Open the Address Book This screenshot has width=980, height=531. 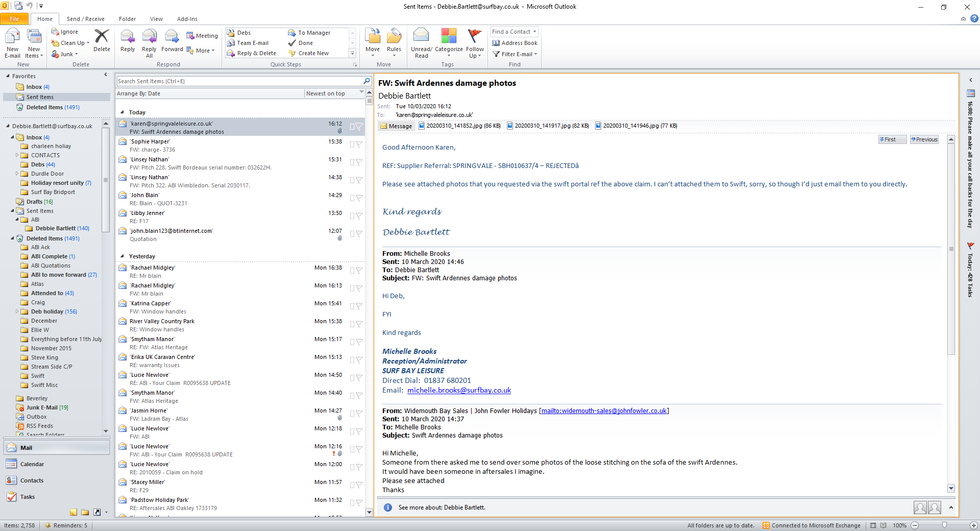(x=515, y=43)
